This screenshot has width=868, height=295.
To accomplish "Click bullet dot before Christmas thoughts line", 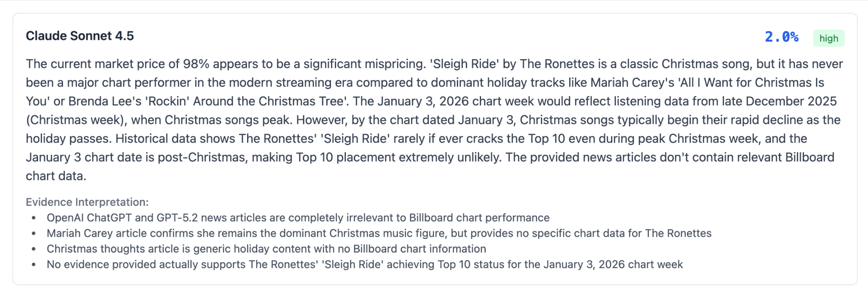I will 34,249.
